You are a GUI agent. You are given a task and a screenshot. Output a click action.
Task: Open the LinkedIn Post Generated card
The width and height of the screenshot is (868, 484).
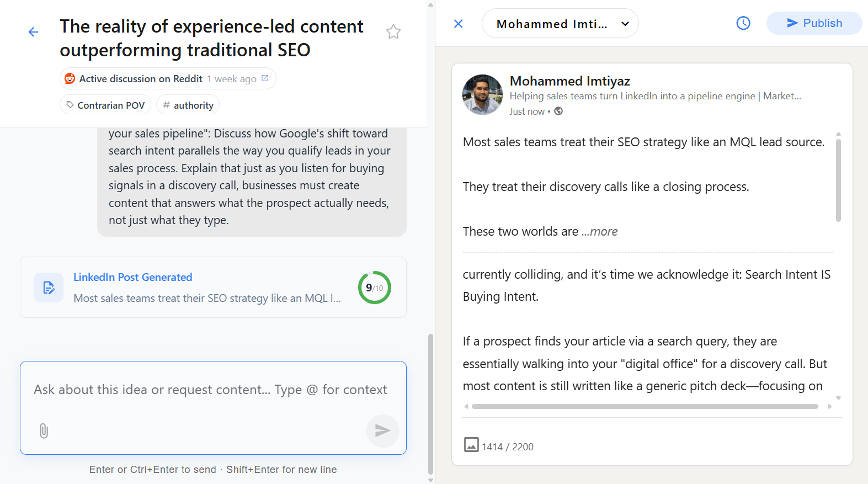point(213,288)
